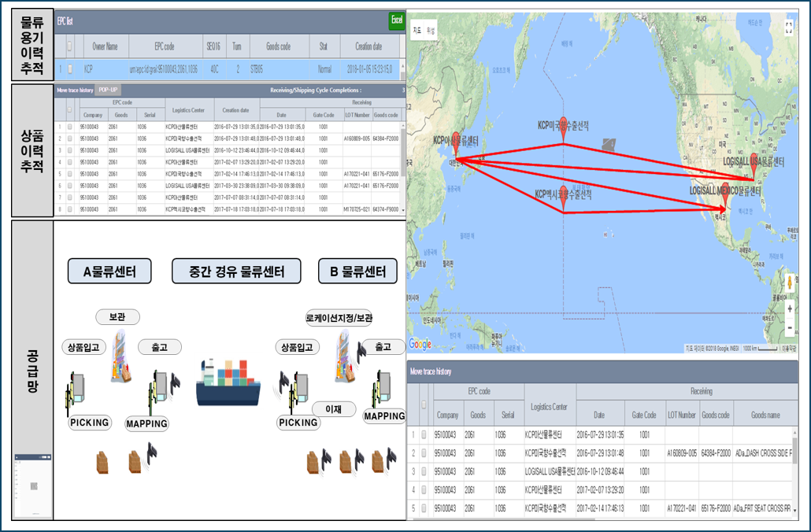Zoom in on the map
The width and height of the screenshot is (811, 532).
(790, 309)
